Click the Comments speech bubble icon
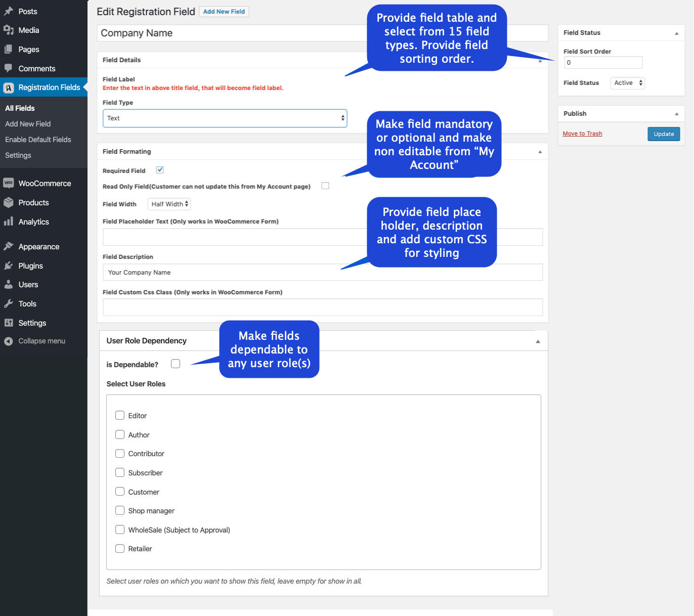Image resolution: width=694 pixels, height=616 pixels. point(9,68)
